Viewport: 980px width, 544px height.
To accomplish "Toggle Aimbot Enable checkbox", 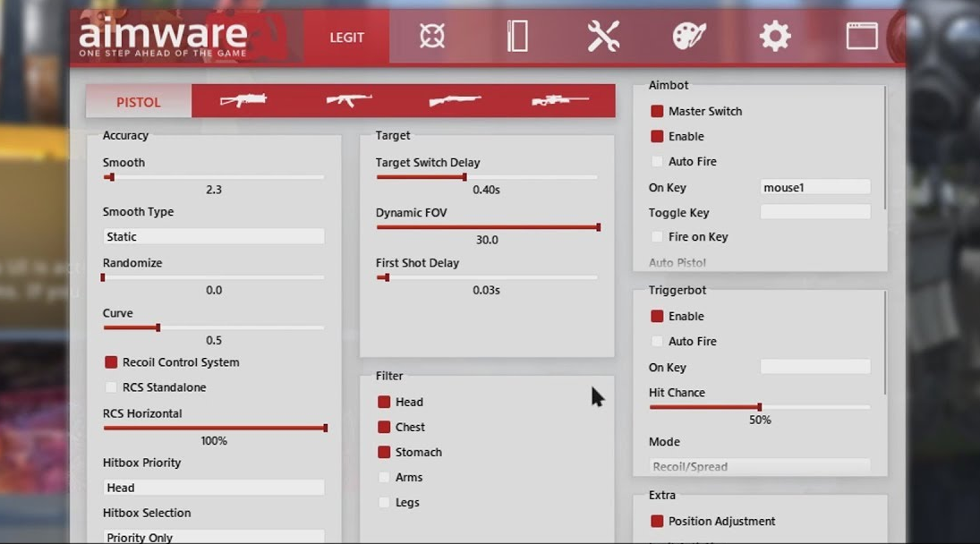I will [657, 136].
